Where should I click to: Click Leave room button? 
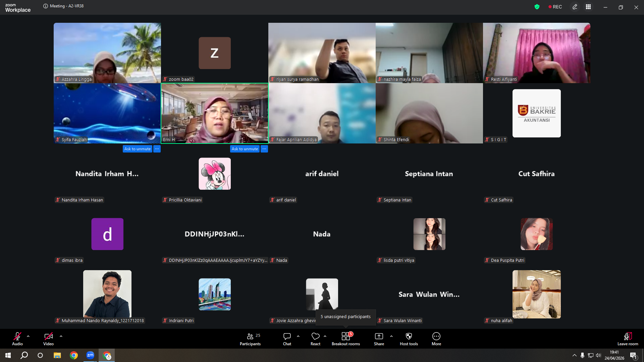(628, 339)
